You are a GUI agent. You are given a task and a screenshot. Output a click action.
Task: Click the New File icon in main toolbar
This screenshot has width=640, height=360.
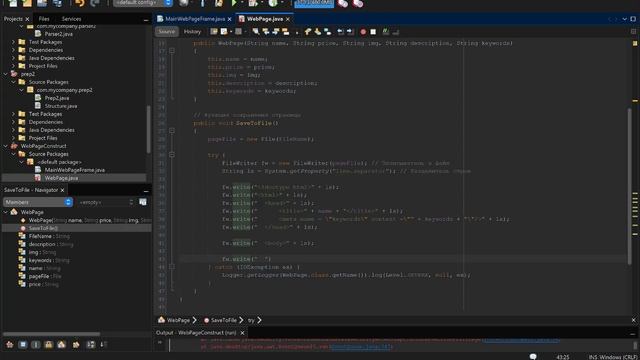(x=13, y=3)
